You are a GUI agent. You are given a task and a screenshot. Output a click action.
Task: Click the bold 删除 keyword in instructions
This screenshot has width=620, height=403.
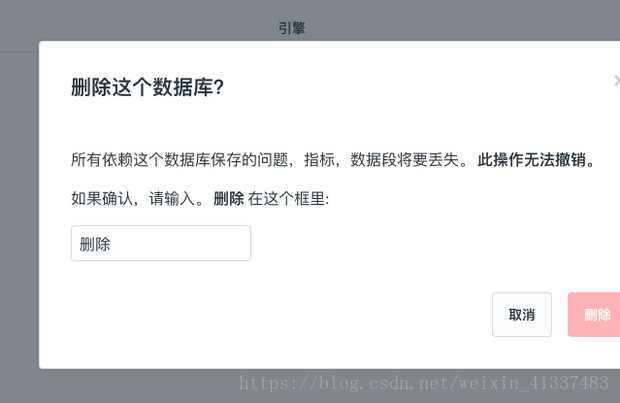coord(229,199)
